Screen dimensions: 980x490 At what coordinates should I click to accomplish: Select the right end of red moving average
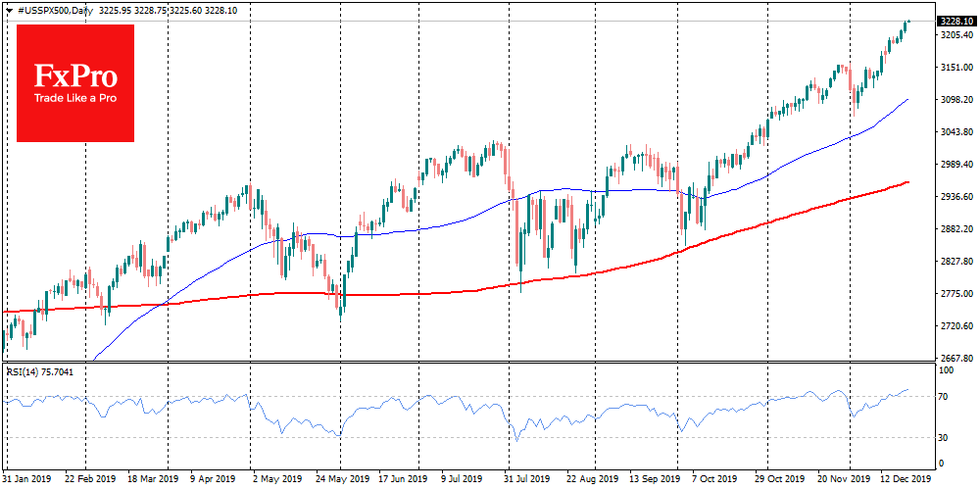coord(907,182)
